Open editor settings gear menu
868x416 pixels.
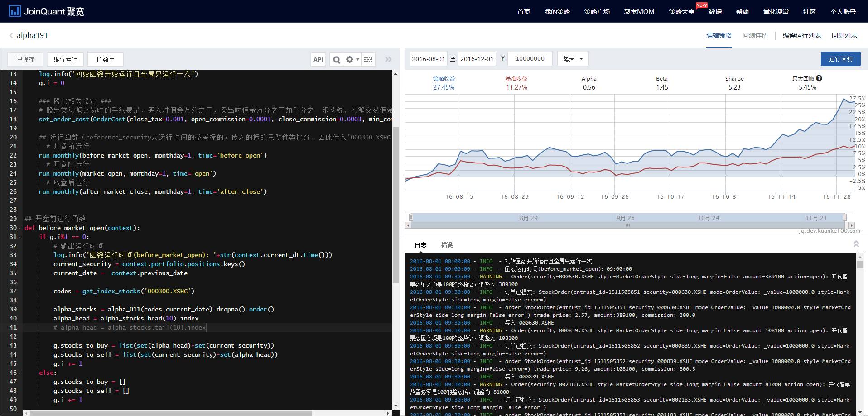click(x=352, y=59)
